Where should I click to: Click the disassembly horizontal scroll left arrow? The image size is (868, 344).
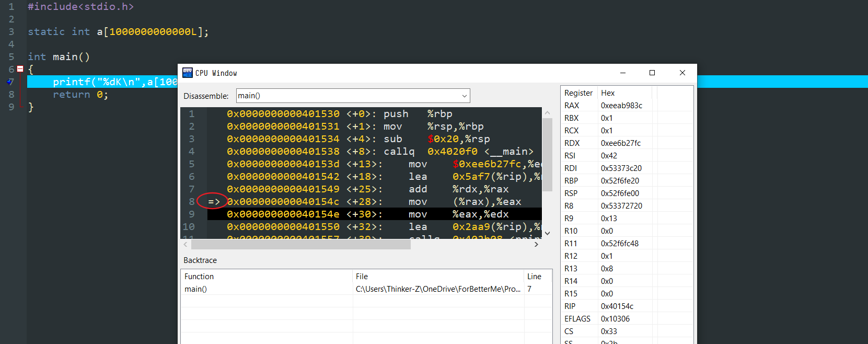click(x=186, y=244)
